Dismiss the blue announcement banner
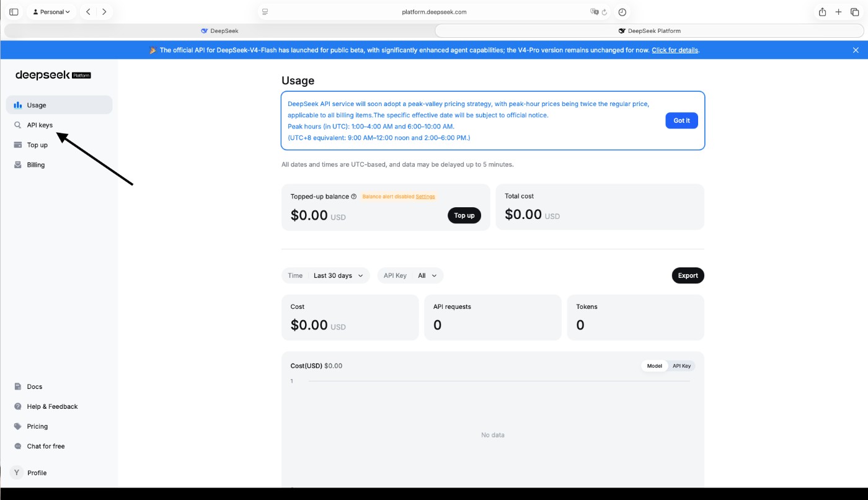Screen dimensions: 868x500 point(856,50)
